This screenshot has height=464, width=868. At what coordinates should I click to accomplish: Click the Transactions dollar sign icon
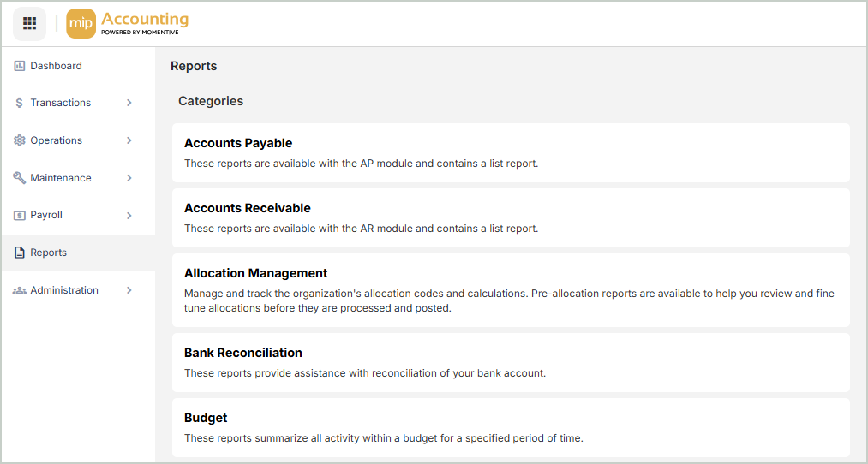click(x=20, y=103)
